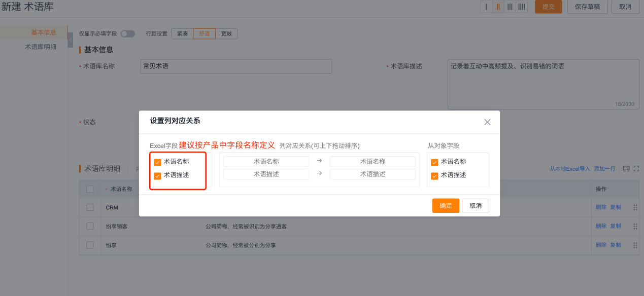The width and height of the screenshot is (644, 296).
Task: Uncheck 术语名称 under 从对象字段
Action: (434, 163)
